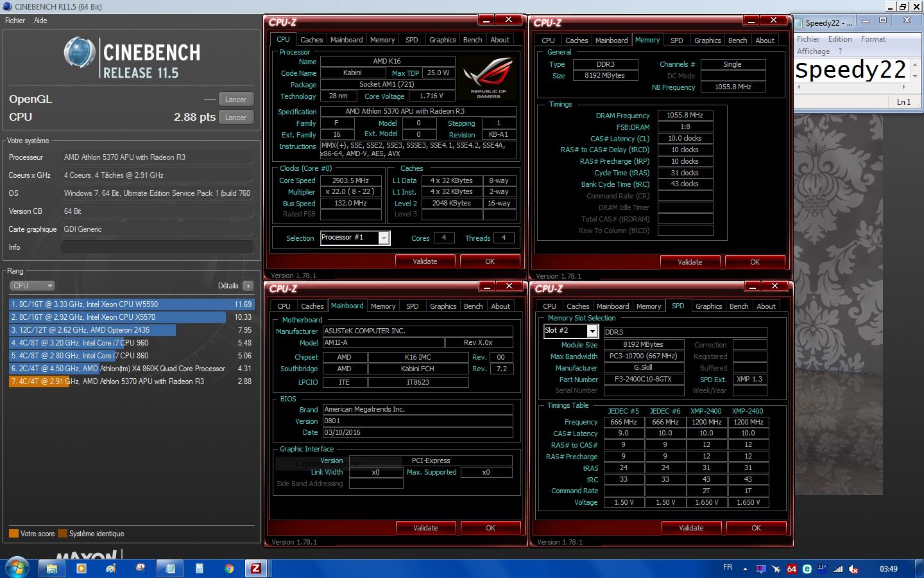The width and height of the screenshot is (924, 578).
Task: Open Windows Explorer from the taskbar
Action: 52,568
